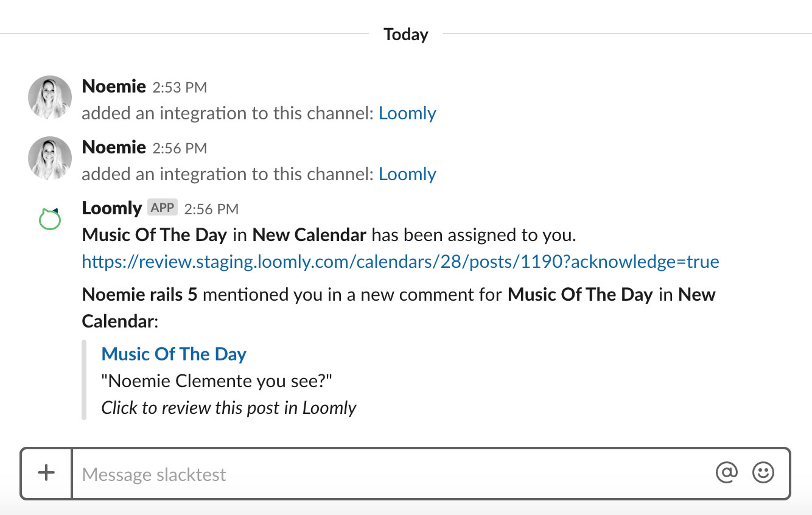812x515 pixels.
Task: Click Noemie's avatar on the 2:56 PM message
Action: pyautogui.click(x=49, y=157)
